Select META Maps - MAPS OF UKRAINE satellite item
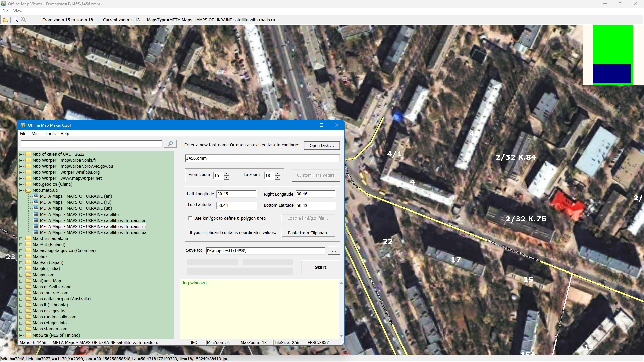Screen dimensions: 644x362 pos(79,215)
